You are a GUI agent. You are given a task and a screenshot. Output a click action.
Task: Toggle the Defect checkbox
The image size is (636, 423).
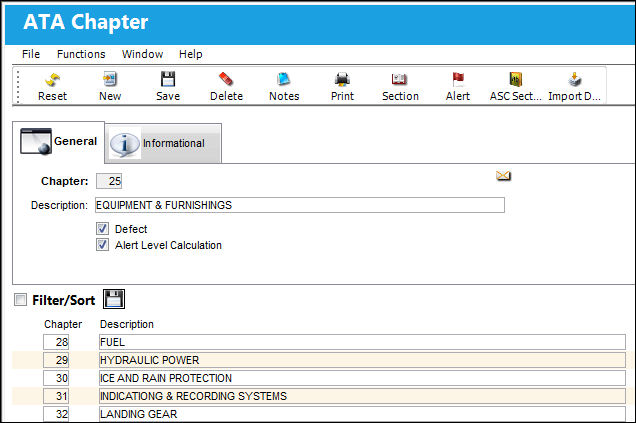click(x=103, y=229)
